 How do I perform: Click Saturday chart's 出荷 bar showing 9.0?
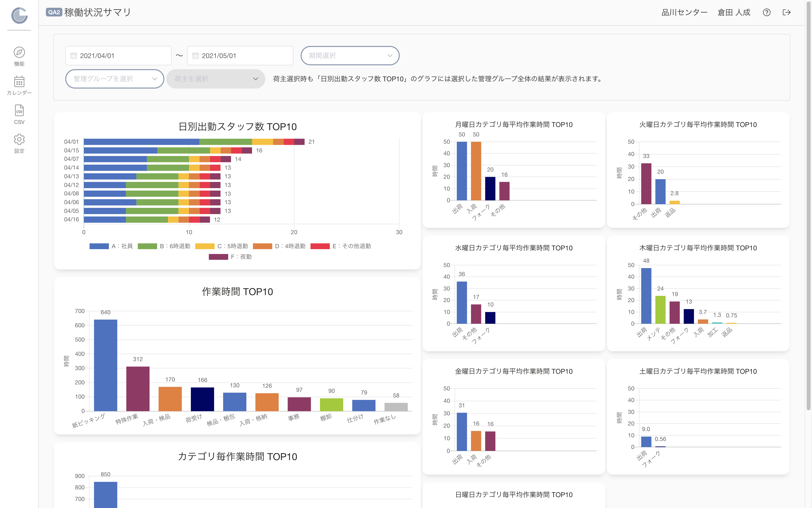[646, 442]
